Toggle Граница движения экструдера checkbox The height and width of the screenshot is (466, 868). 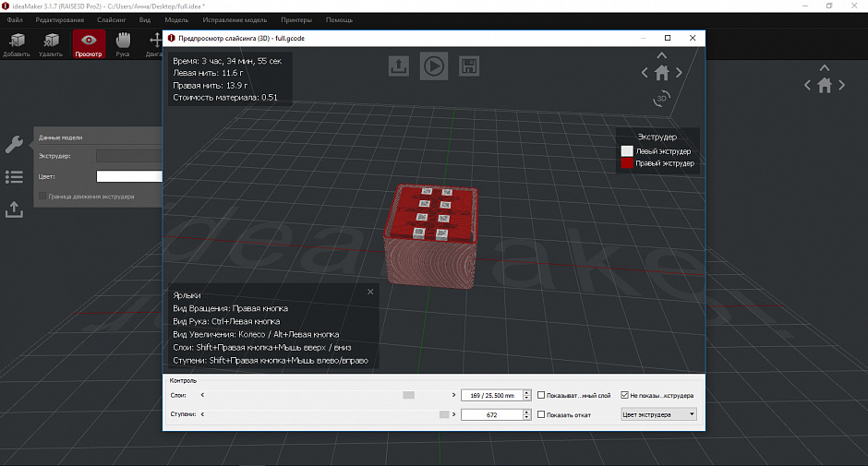coord(42,196)
